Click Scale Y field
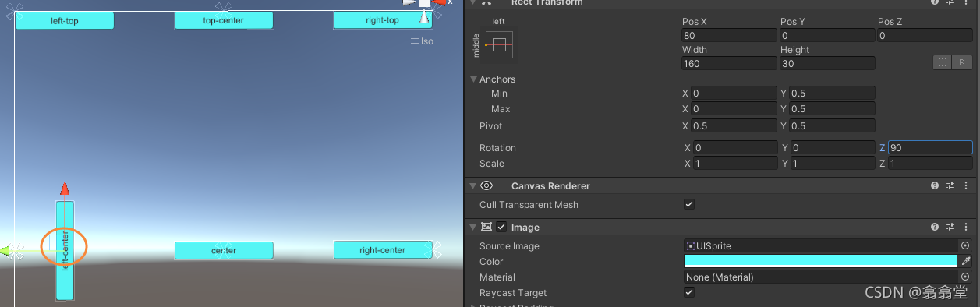This screenshot has height=307, width=980. [x=833, y=164]
